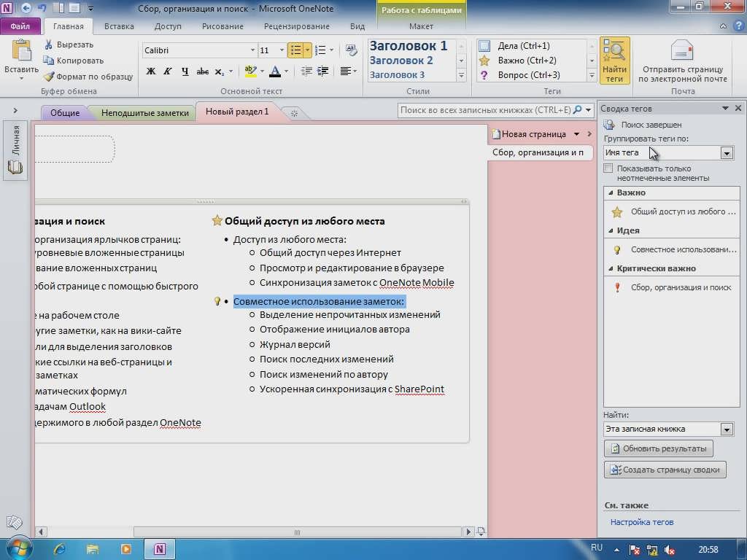Send page by email (Отправить страницу)
This screenshot has height=560, width=747.
click(x=682, y=61)
